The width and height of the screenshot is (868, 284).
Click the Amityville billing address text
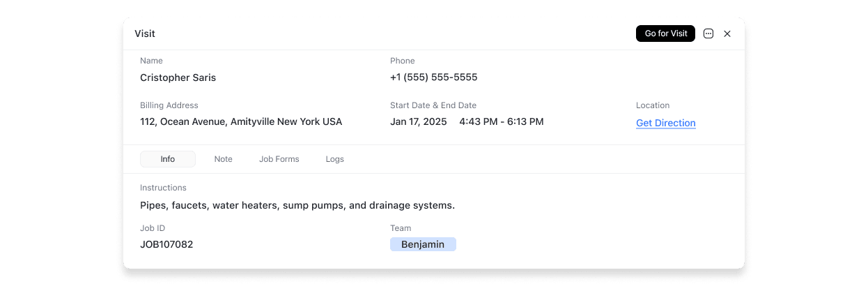241,121
